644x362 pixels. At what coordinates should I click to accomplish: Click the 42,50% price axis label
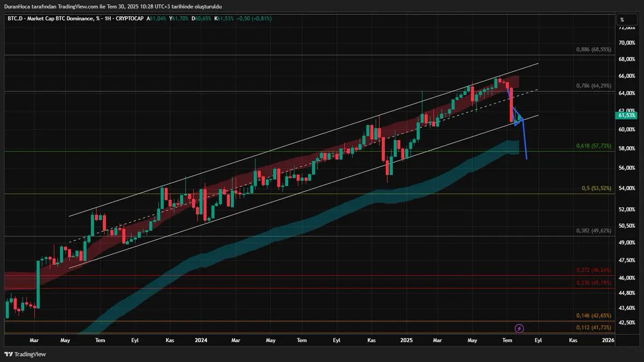(x=626, y=323)
